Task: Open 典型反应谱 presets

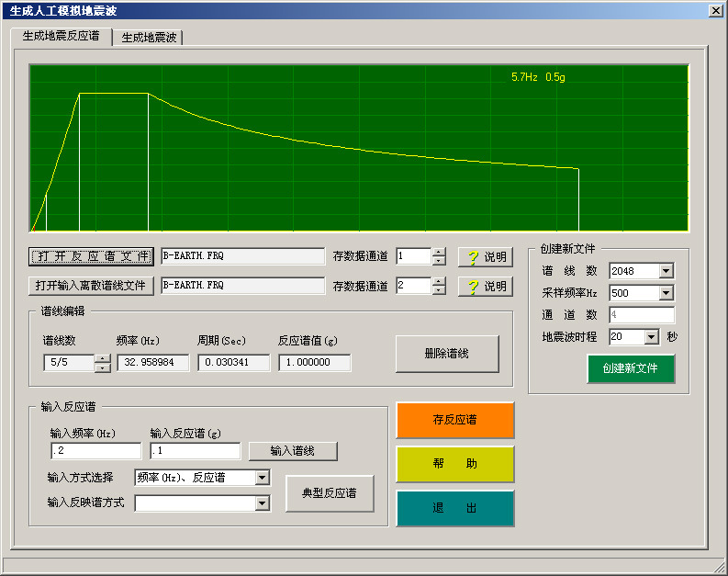Action: tap(330, 493)
